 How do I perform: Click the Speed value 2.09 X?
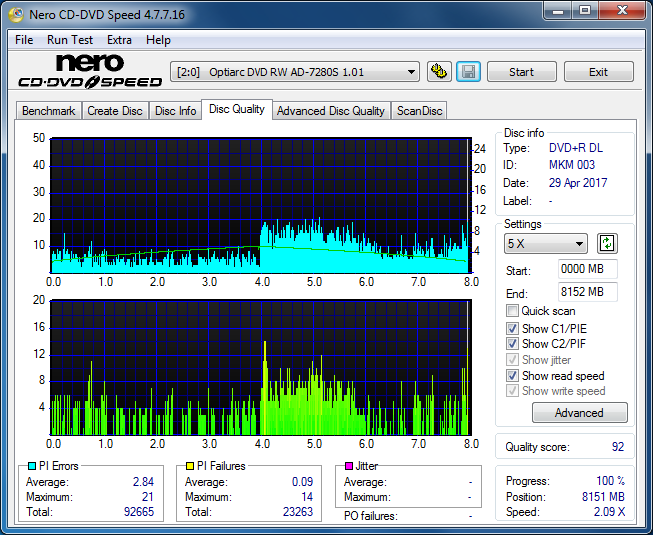pos(609,512)
